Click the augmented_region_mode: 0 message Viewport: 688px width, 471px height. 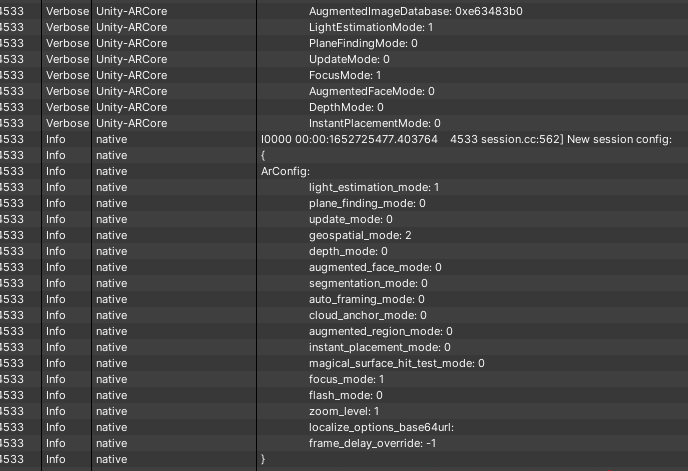click(380, 331)
